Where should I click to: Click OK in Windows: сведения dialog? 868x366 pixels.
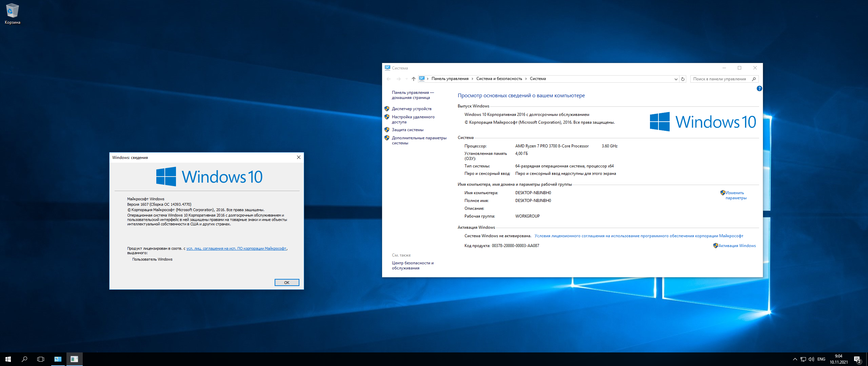pyautogui.click(x=287, y=283)
